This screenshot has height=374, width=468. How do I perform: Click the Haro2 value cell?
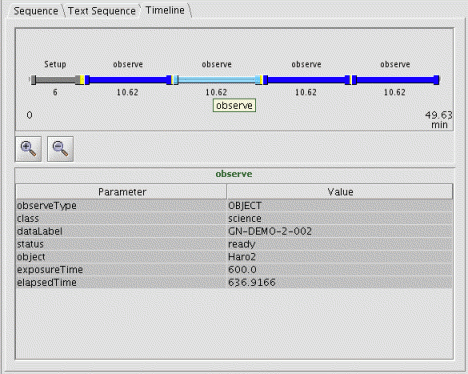pyautogui.click(x=340, y=257)
